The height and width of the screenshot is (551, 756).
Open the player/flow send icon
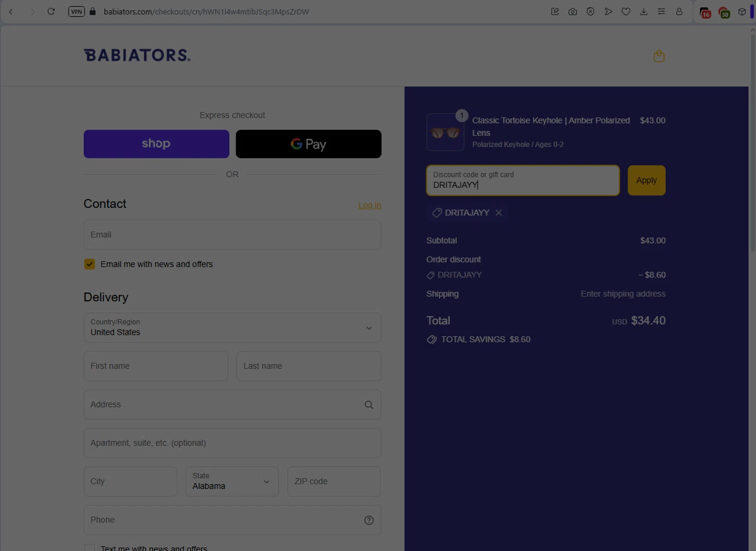(x=608, y=12)
